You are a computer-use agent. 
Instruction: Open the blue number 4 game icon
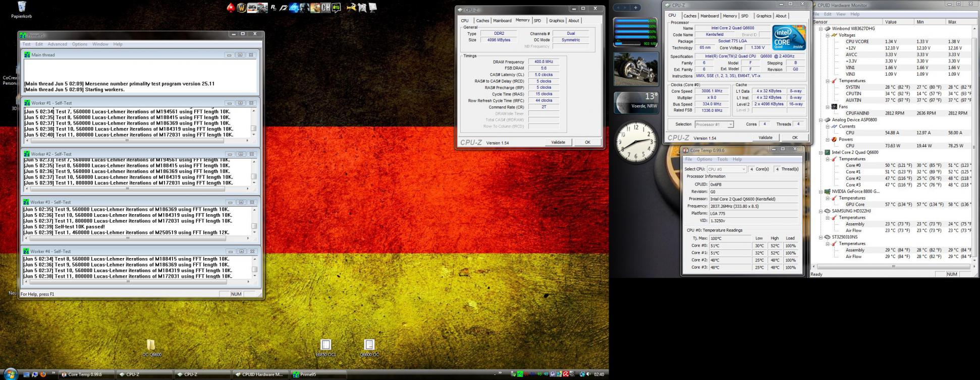[294, 8]
